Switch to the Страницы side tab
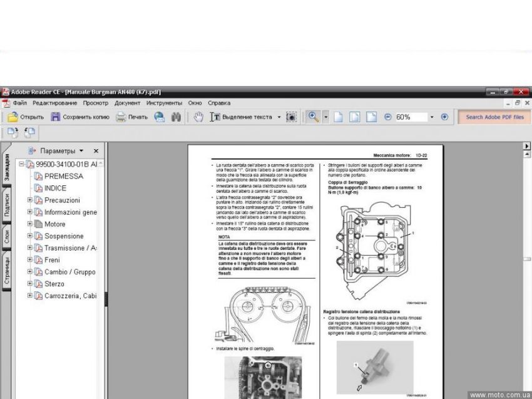 (x=7, y=270)
